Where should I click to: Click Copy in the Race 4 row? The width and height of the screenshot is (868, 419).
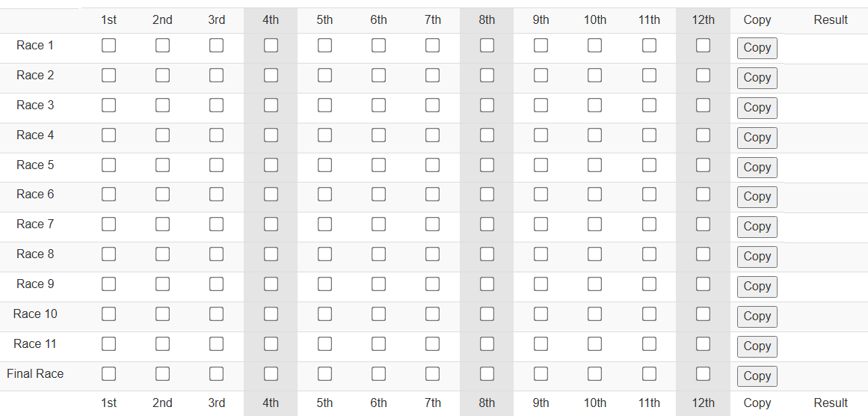click(x=757, y=138)
